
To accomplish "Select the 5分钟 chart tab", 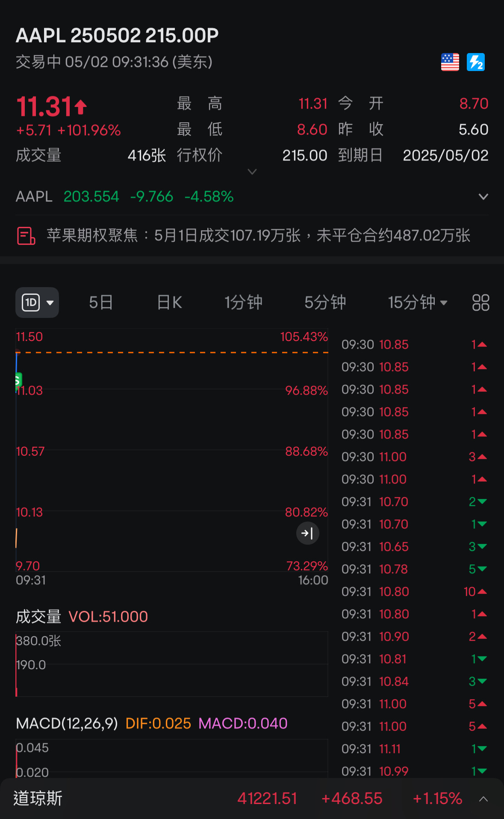I will point(325,303).
